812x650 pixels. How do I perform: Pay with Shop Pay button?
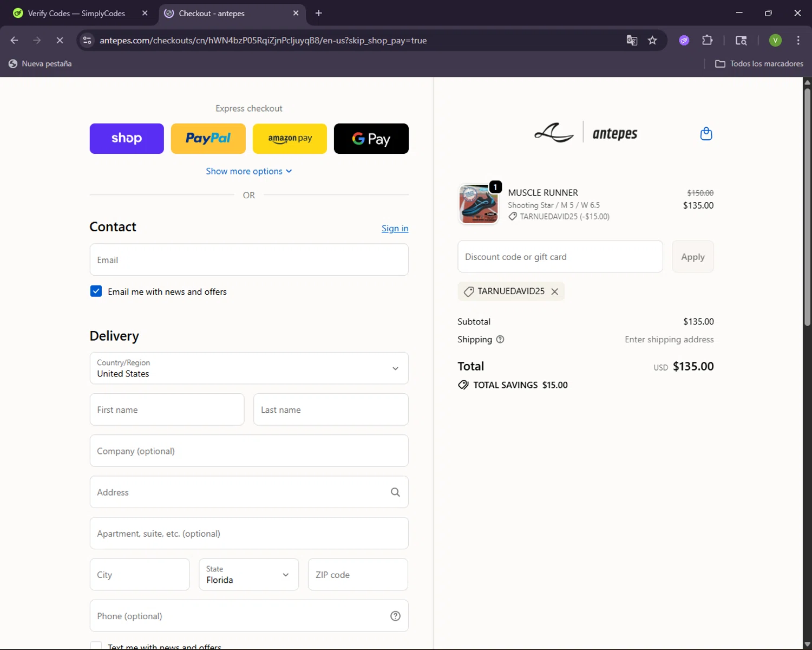[127, 139]
